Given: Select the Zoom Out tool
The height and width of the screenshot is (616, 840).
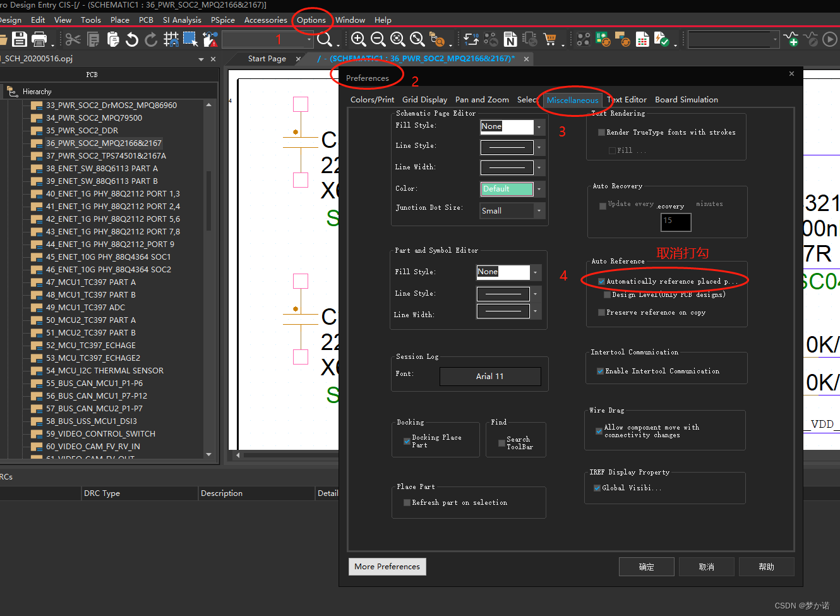Looking at the screenshot, I should pyautogui.click(x=378, y=39).
